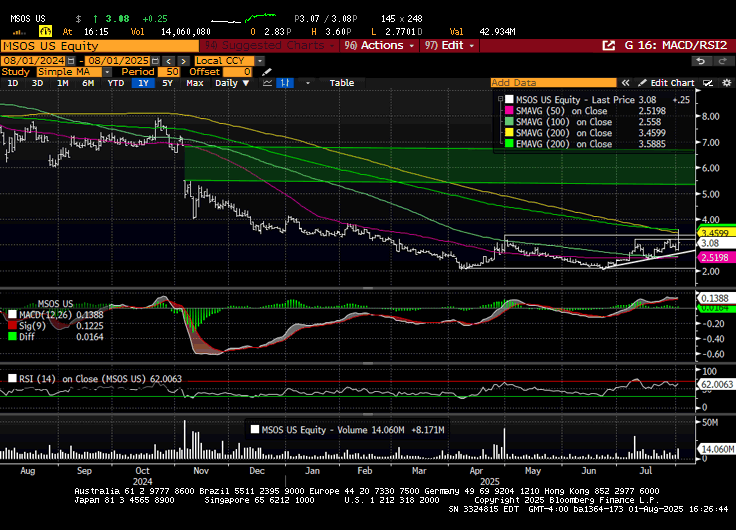This screenshot has width=736, height=530.
Task: Expand the chart type dropdown arrow
Action: click(x=308, y=83)
